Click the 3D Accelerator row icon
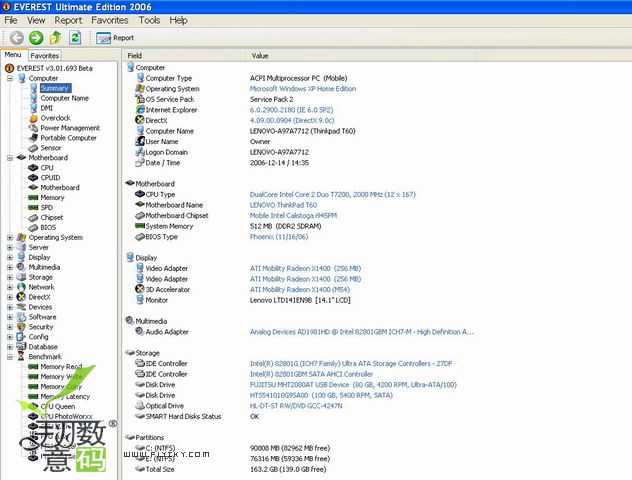The image size is (632, 480). 140,289
